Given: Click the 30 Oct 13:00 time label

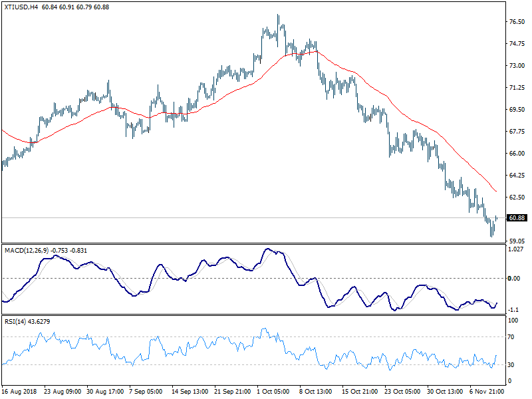Looking at the screenshot, I should click(x=444, y=392).
